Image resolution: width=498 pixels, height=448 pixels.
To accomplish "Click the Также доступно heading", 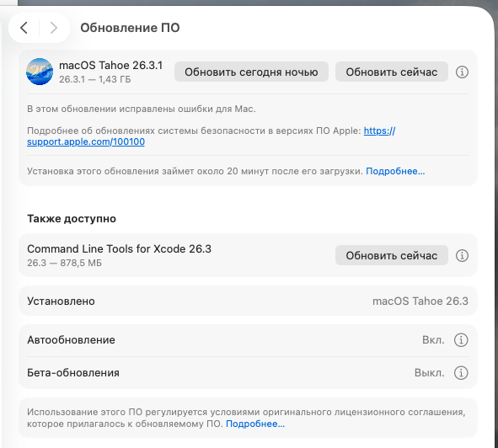I will [x=72, y=219].
